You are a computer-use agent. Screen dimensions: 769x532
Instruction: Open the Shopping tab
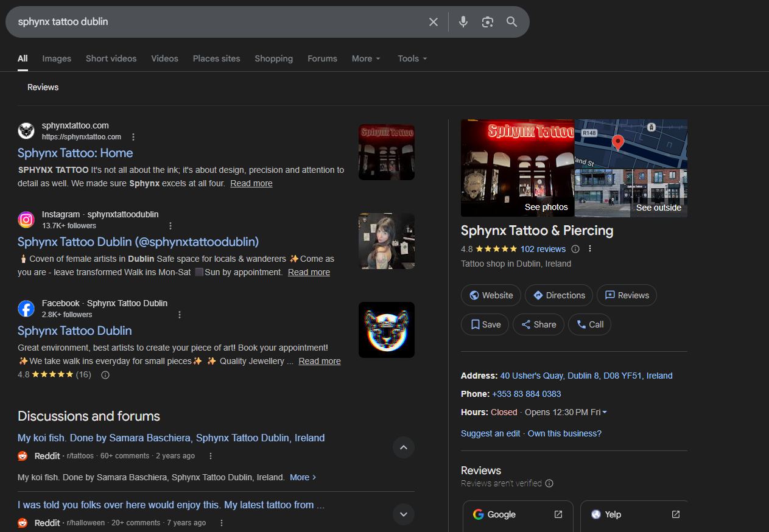point(273,58)
